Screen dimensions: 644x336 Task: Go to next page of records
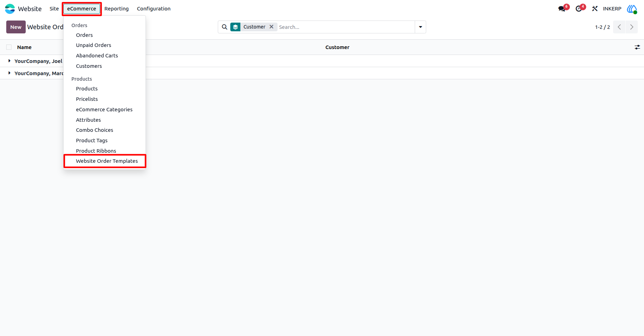tap(632, 27)
